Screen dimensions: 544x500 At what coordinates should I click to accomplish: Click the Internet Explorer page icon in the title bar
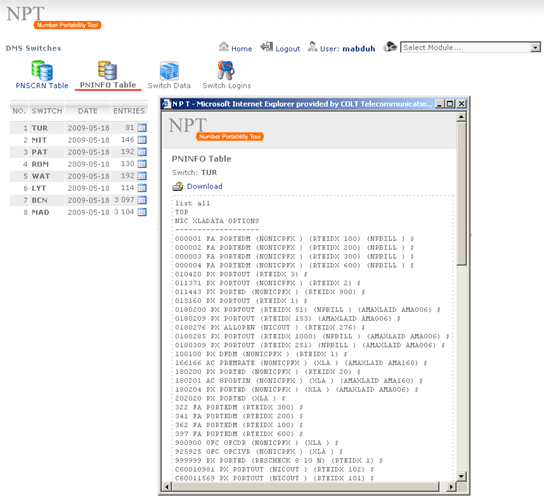167,104
